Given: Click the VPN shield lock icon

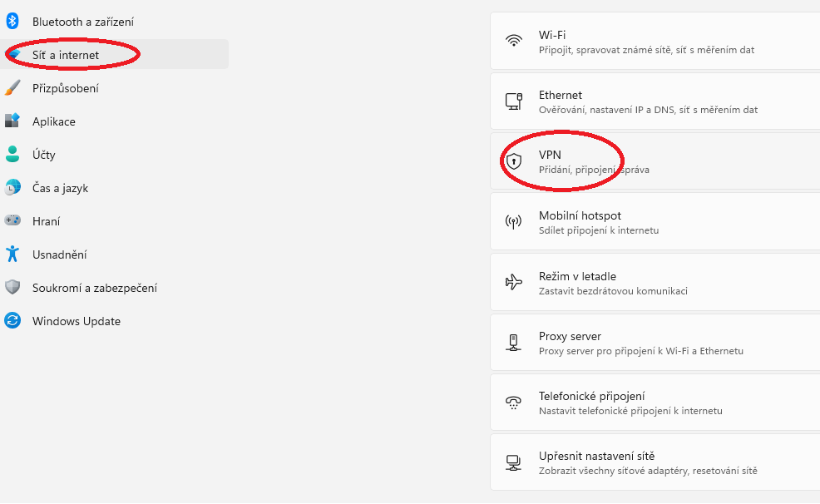Looking at the screenshot, I should point(514,161).
